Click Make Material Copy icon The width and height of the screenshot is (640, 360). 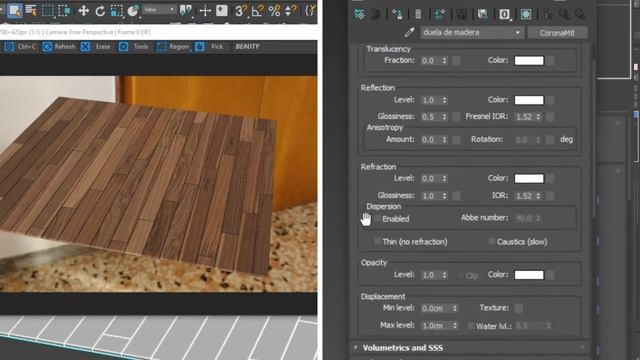tap(439, 14)
